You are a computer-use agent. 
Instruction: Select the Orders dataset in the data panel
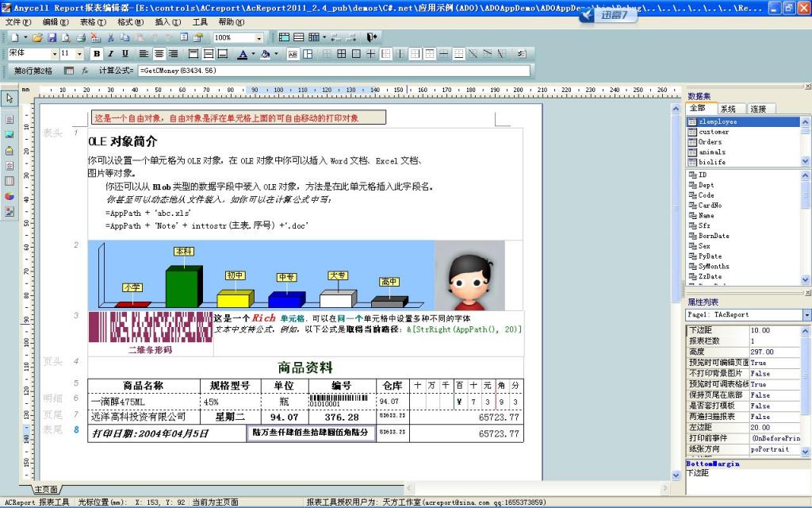click(710, 143)
